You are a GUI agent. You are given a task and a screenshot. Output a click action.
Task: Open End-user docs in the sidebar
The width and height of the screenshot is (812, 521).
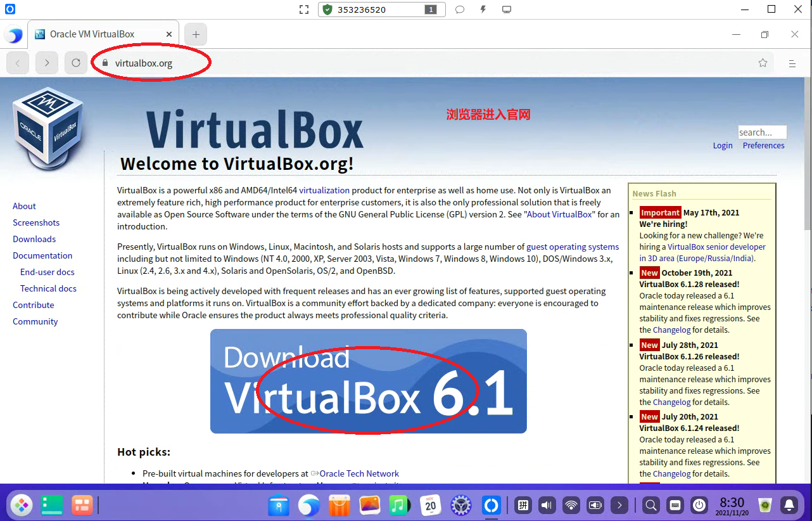click(48, 272)
